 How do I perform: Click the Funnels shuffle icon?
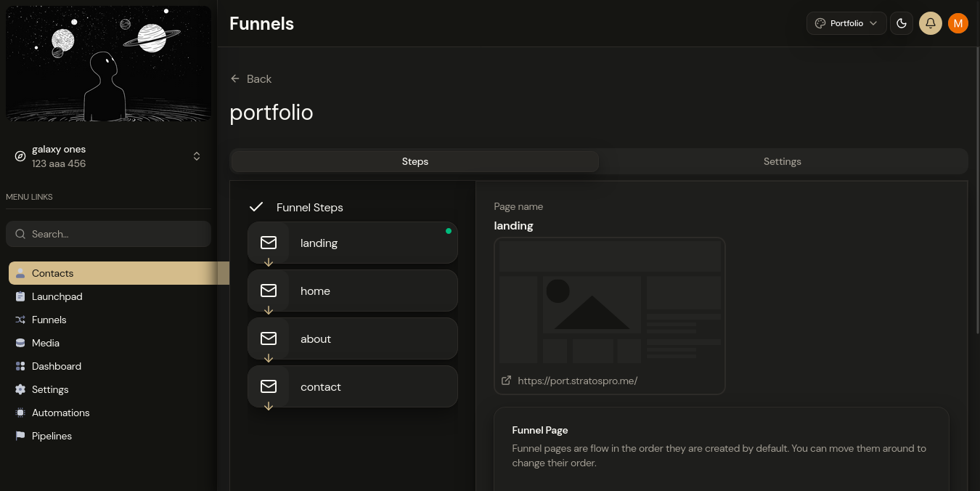tap(20, 320)
